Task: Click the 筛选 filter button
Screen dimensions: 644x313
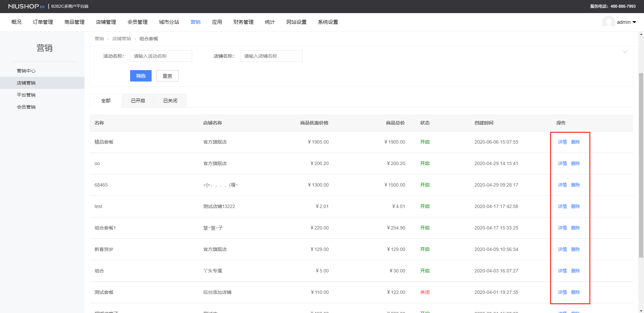Action: pos(141,76)
